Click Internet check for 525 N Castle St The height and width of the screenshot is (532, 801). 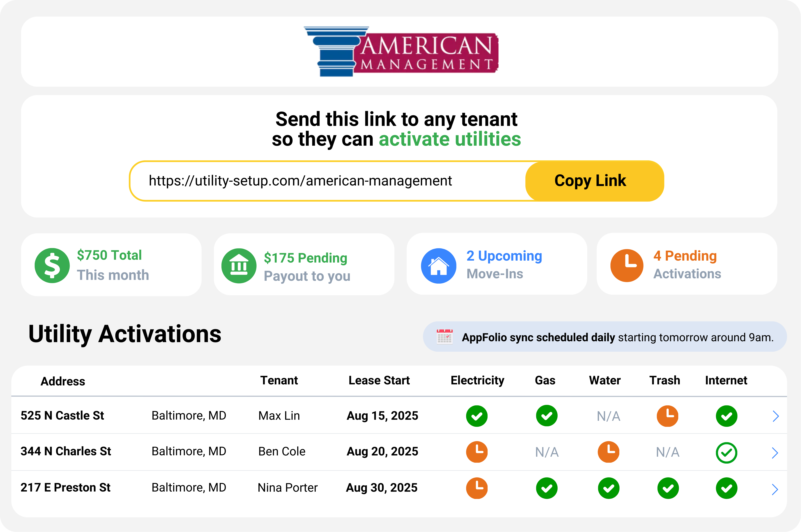[x=727, y=416]
